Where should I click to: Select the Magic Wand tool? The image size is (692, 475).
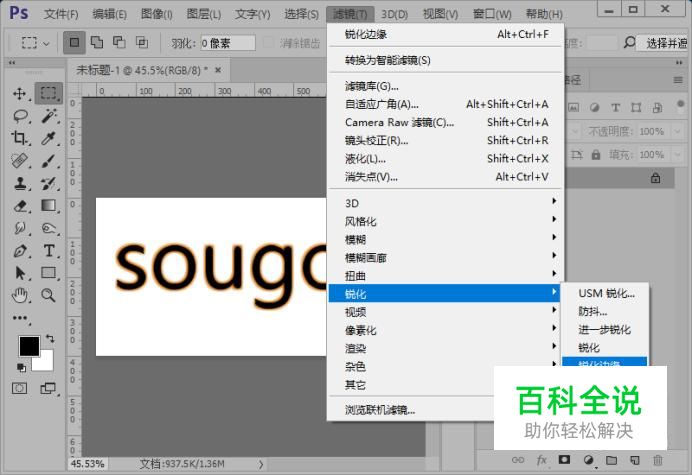49,116
